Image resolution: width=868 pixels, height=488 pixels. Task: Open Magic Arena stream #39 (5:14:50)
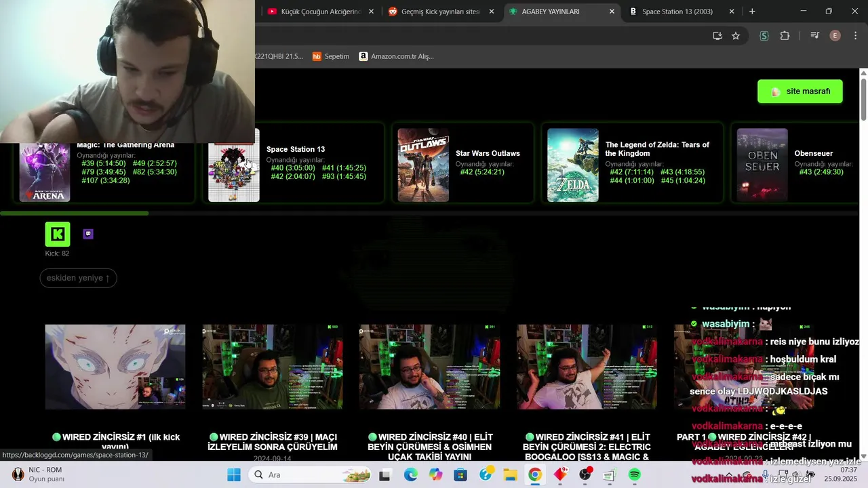pos(104,163)
